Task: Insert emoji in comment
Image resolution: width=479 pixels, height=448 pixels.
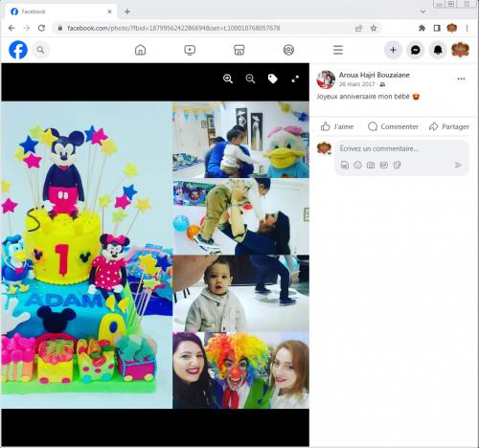Action: (357, 165)
